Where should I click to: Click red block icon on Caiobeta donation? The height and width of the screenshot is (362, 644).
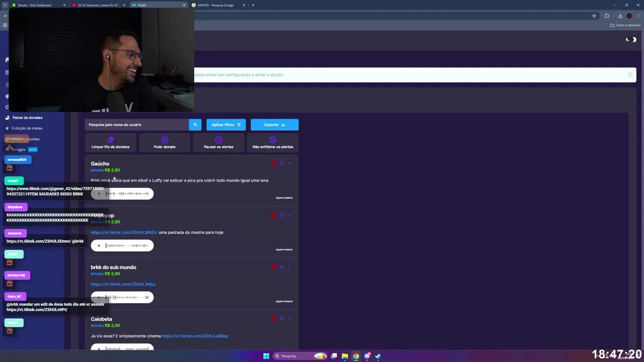pyautogui.click(x=274, y=319)
